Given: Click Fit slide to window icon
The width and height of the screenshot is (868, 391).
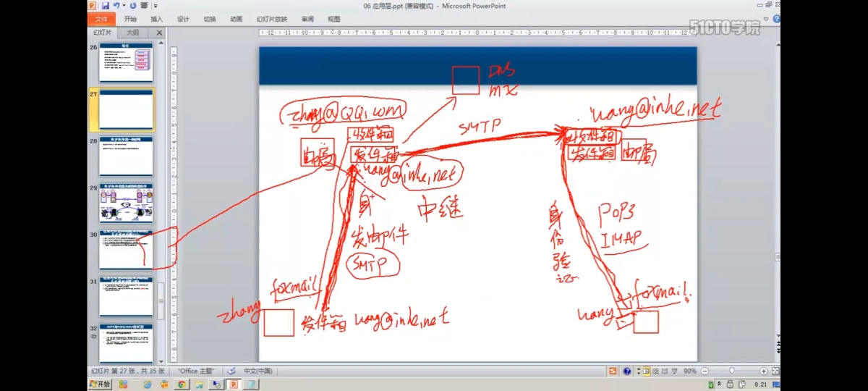Looking at the screenshot, I should [x=775, y=371].
